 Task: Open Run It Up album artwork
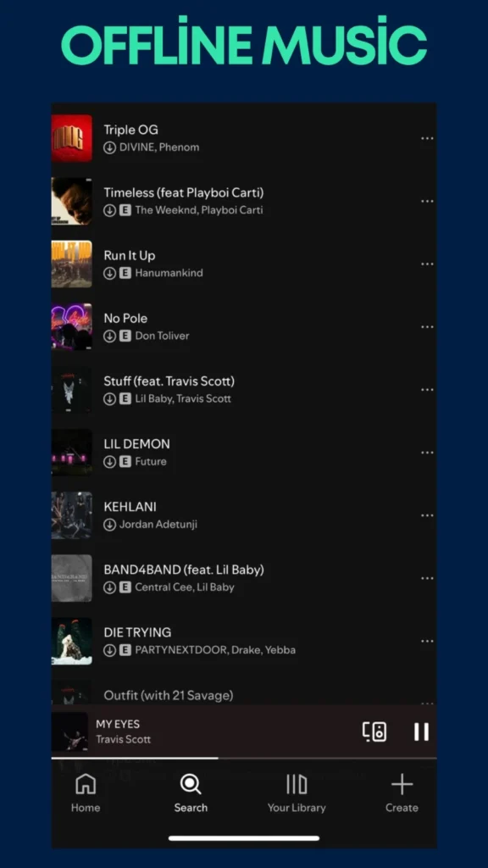72,264
